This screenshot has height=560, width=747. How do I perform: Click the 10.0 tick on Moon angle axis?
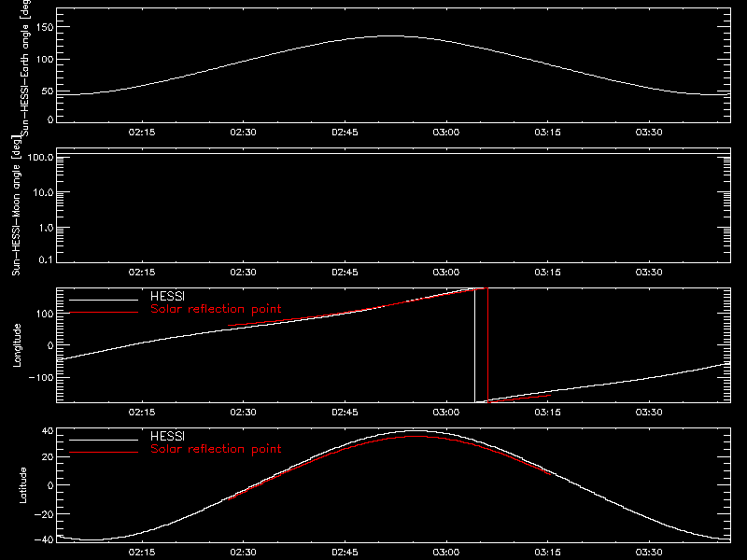[x=43, y=192]
